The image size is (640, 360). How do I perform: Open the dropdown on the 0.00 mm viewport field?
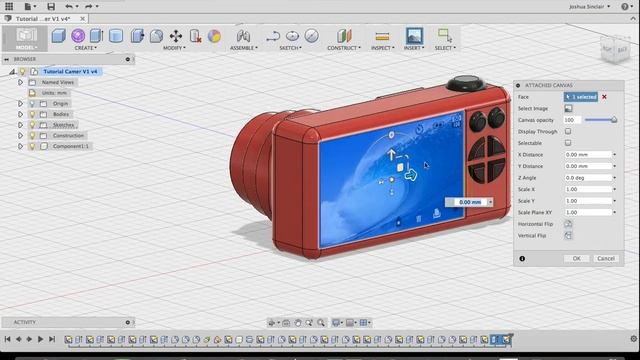(490, 202)
